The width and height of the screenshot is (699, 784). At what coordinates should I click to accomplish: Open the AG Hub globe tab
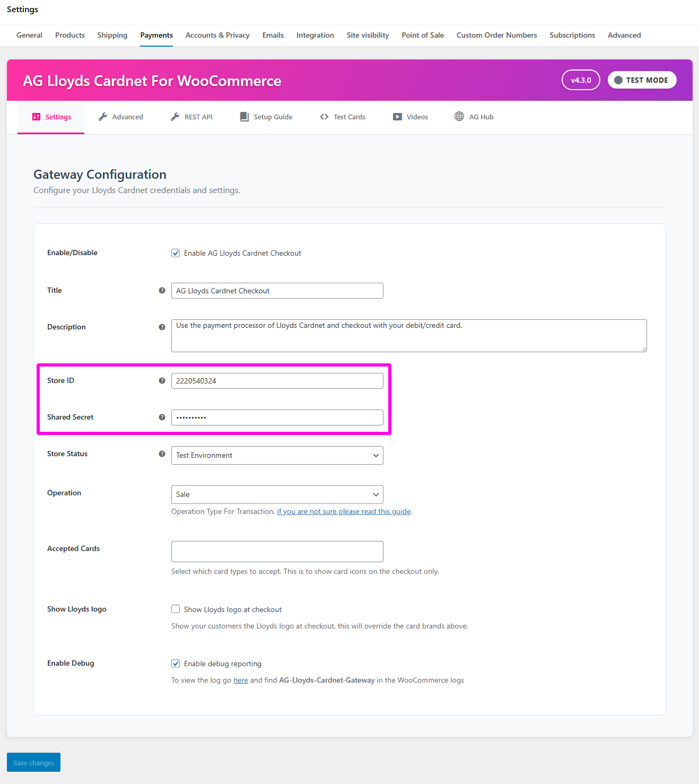click(474, 117)
